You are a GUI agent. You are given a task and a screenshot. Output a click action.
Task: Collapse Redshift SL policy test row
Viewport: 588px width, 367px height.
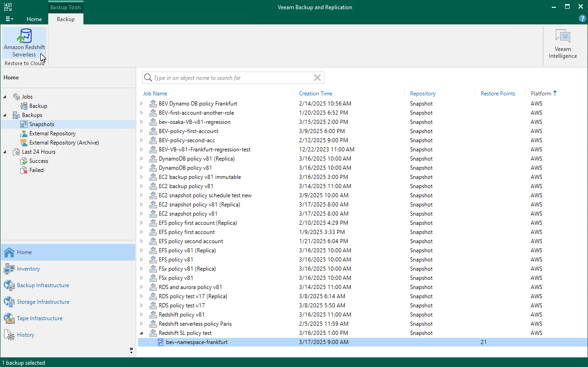(142, 333)
